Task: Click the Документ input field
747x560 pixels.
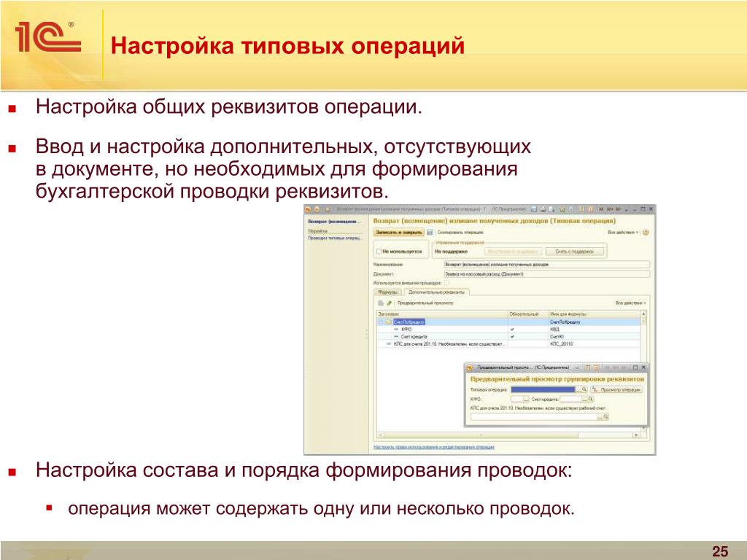Action: tap(547, 274)
